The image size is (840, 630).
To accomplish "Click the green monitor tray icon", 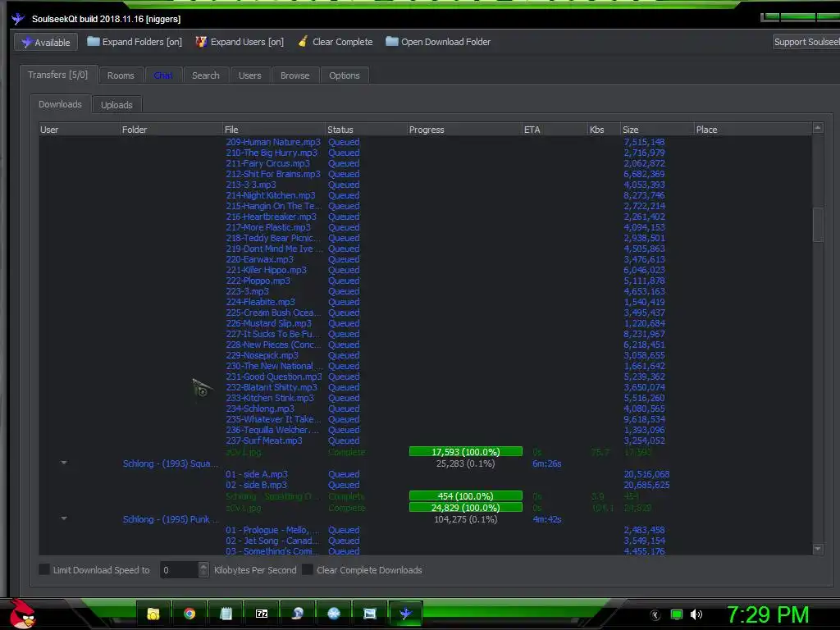I will 677,614.
